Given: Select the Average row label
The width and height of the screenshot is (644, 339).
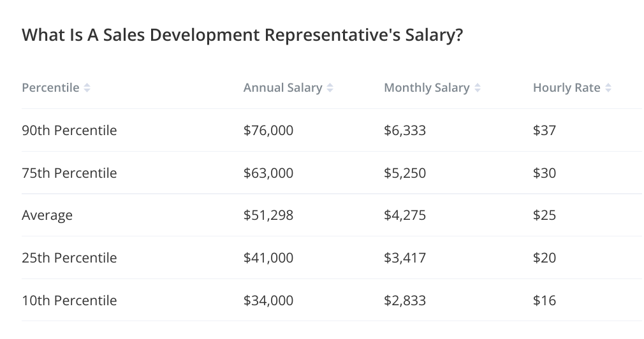Looking at the screenshot, I should [x=47, y=215].
